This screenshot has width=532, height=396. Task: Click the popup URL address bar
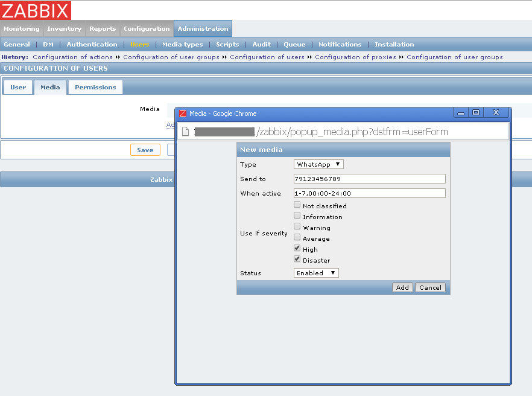(x=343, y=132)
